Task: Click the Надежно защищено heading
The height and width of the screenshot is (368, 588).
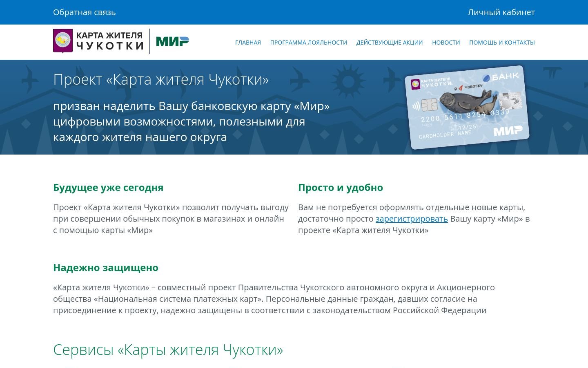Action: pyautogui.click(x=106, y=268)
